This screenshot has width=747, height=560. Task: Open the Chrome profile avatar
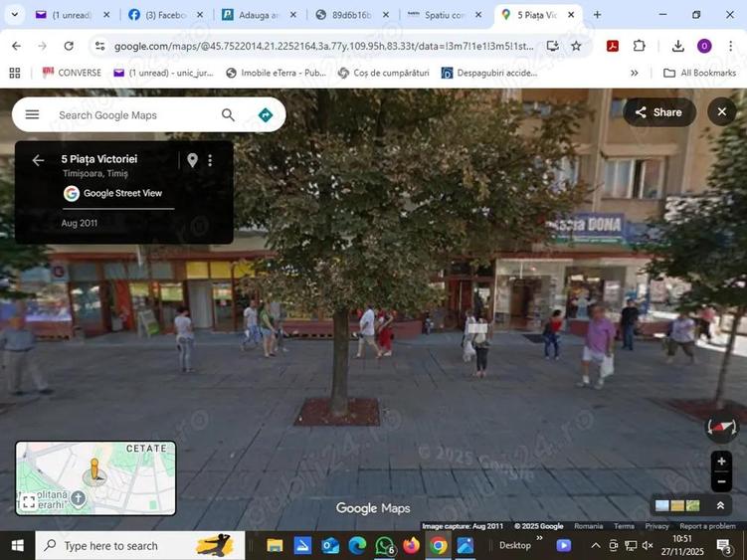(x=704, y=46)
